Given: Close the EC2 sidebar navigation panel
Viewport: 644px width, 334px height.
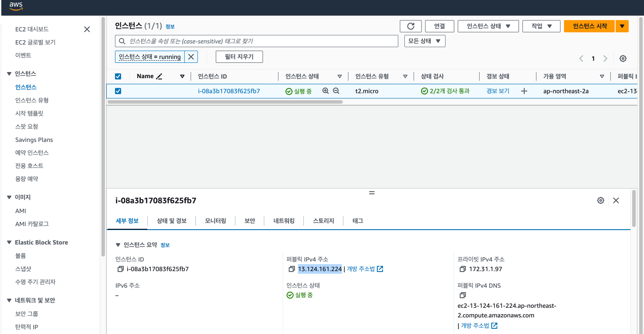Looking at the screenshot, I should pos(87,29).
